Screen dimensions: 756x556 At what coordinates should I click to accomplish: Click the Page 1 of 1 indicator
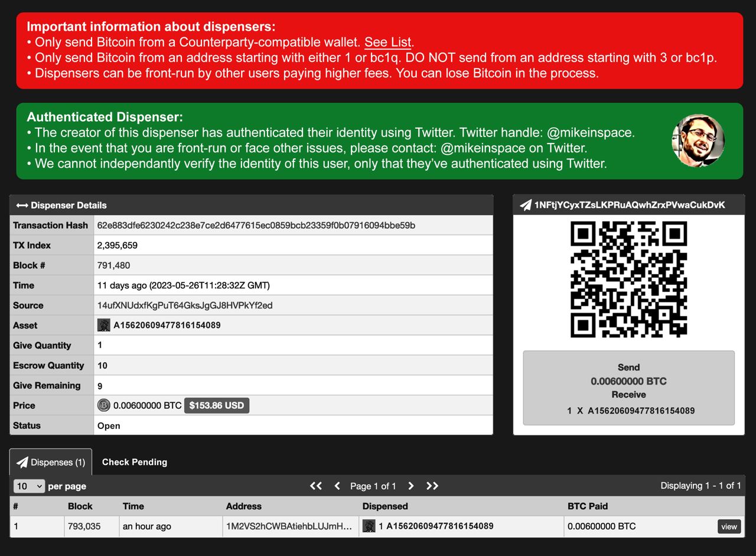coord(373,486)
